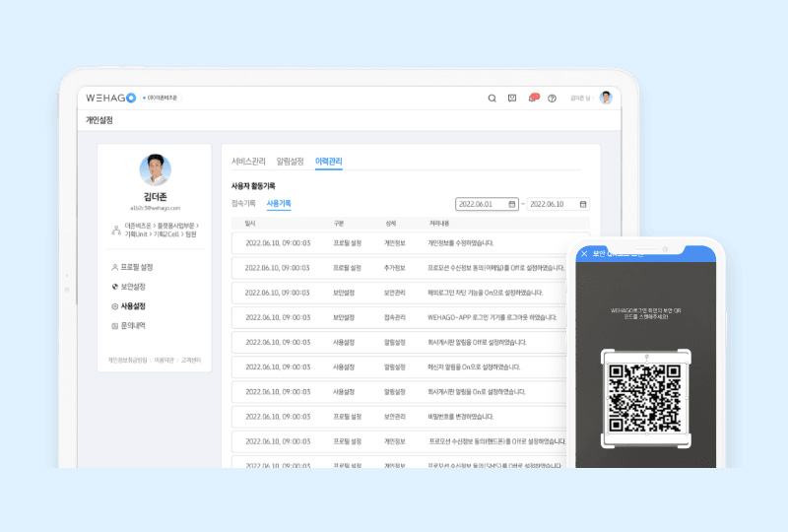Click the 보안설정 shield icon in sidebar

(x=114, y=287)
